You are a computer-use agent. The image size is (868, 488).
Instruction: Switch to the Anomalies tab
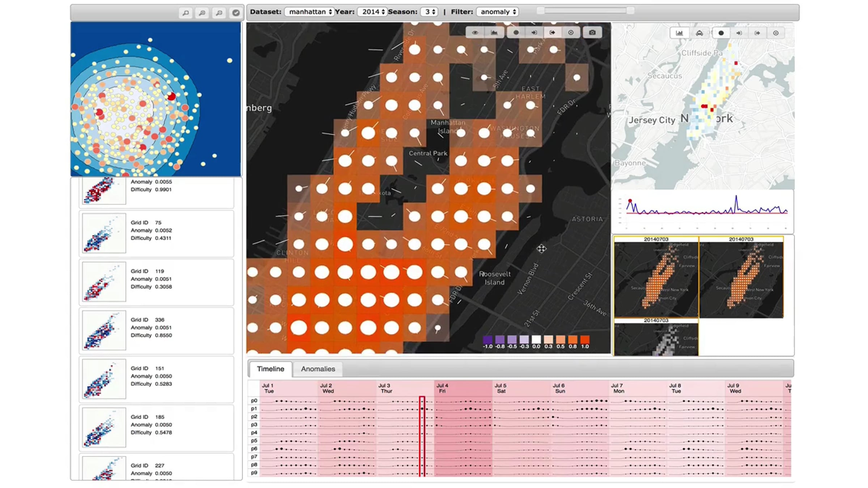click(318, 369)
